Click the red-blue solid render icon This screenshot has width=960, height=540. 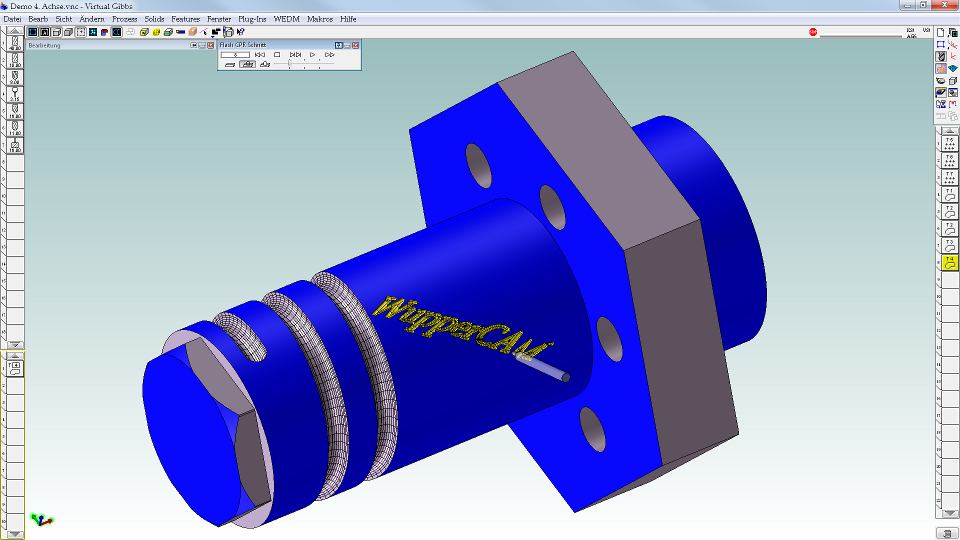point(105,32)
